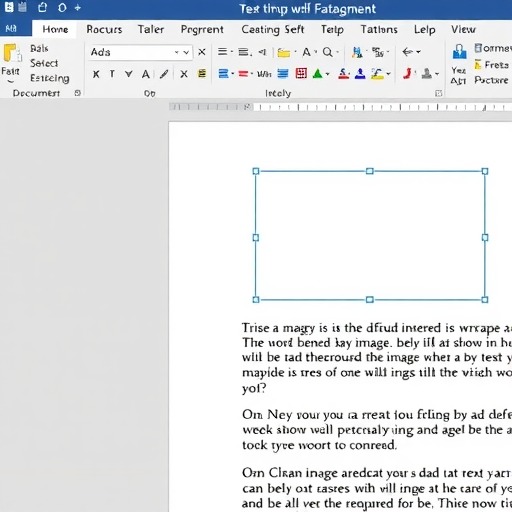
Task: Click the yellow folder icon in the ribbon
Action: click(284, 53)
